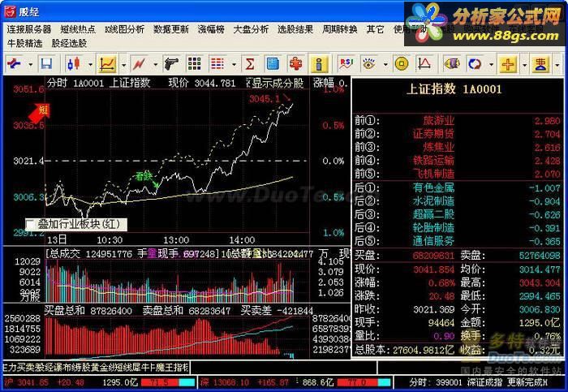Click 通信服务 sector row
Screen dimensions: 568x392
tap(458, 241)
